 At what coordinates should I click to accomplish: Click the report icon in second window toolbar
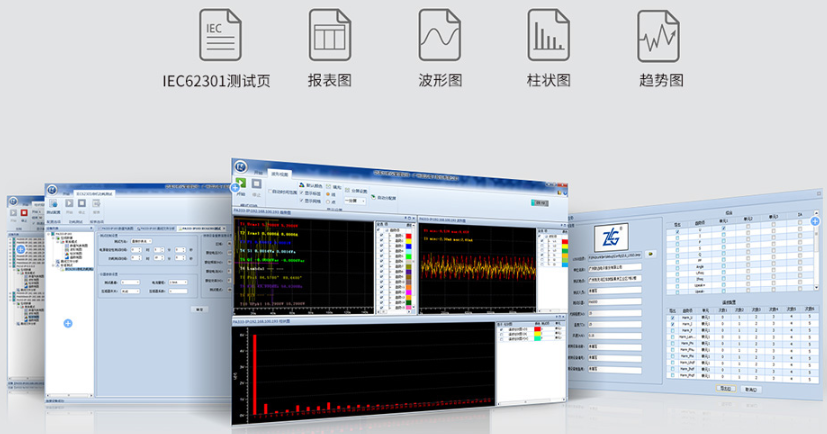[x=96, y=204]
